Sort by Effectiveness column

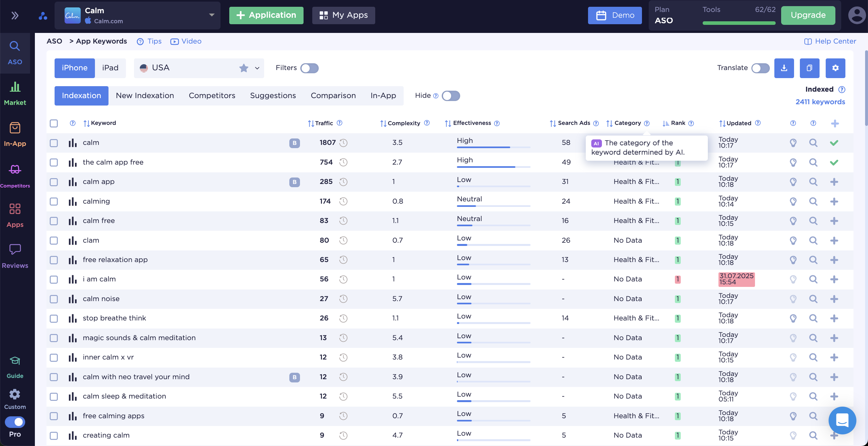(x=468, y=123)
